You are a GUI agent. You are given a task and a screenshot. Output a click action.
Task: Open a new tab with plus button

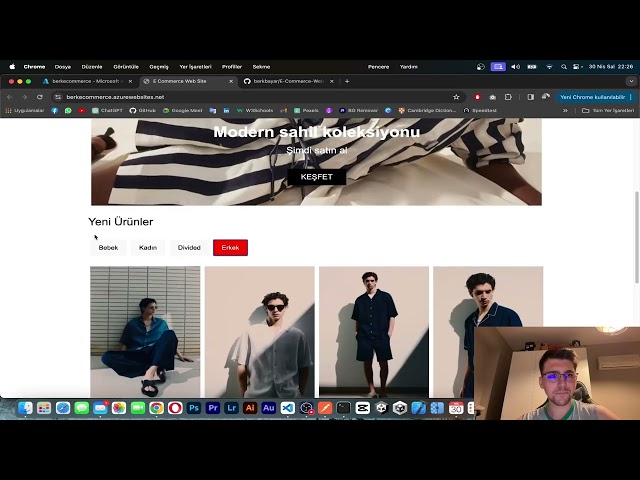(347, 81)
